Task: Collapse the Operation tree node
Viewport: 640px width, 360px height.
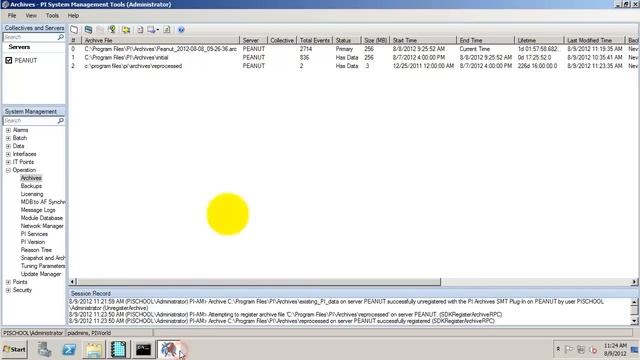Action: (8, 170)
